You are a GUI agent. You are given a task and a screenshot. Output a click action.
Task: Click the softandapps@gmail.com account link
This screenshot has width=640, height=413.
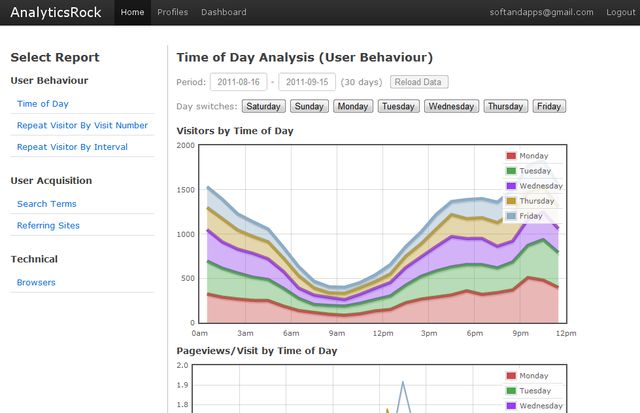(542, 12)
